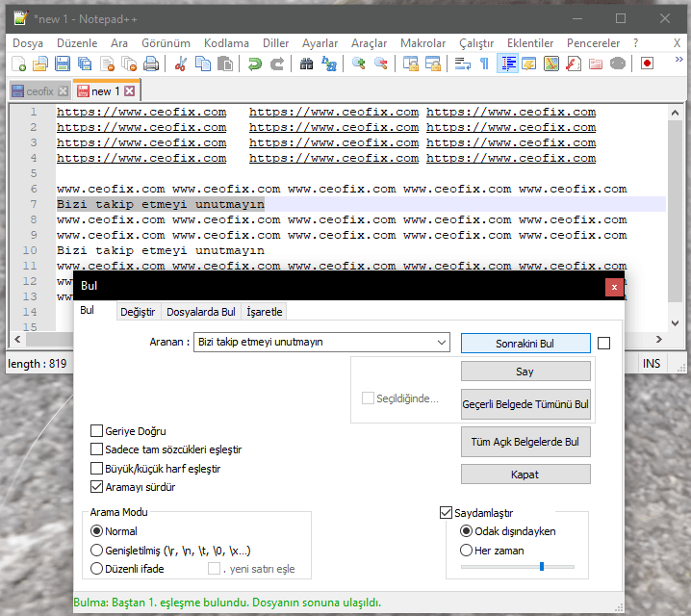Click Sonrakini Bul button
Screen dimensions: 691x616
[x=525, y=344]
